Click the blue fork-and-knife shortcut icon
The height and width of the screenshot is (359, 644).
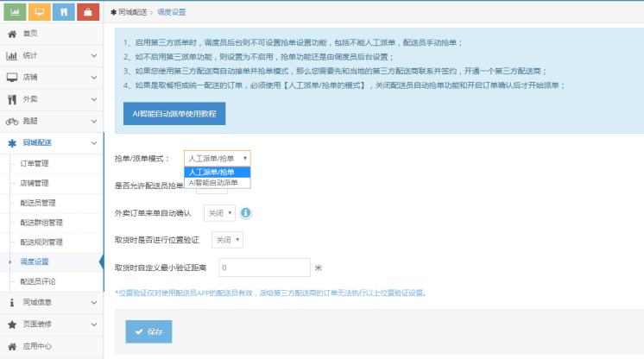[63, 12]
